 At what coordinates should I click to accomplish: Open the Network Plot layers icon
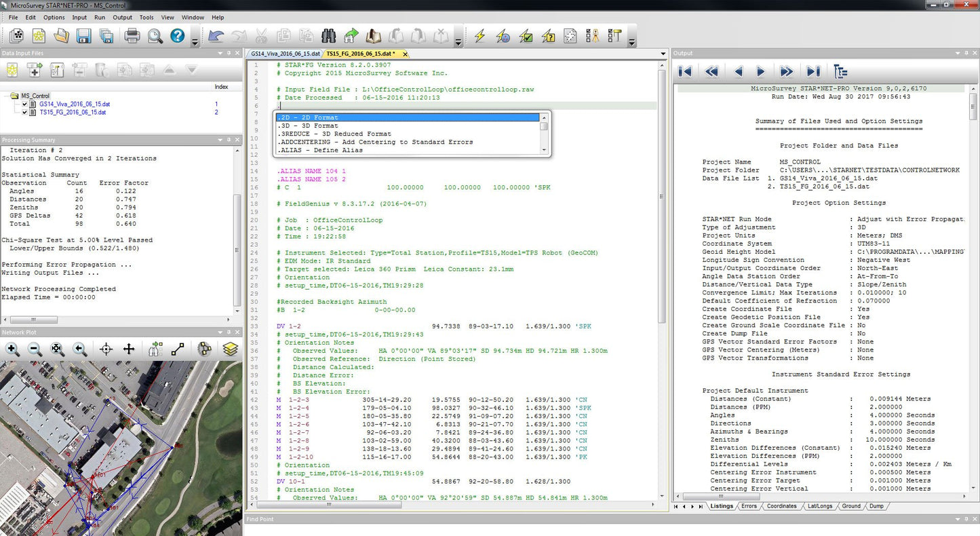[231, 349]
